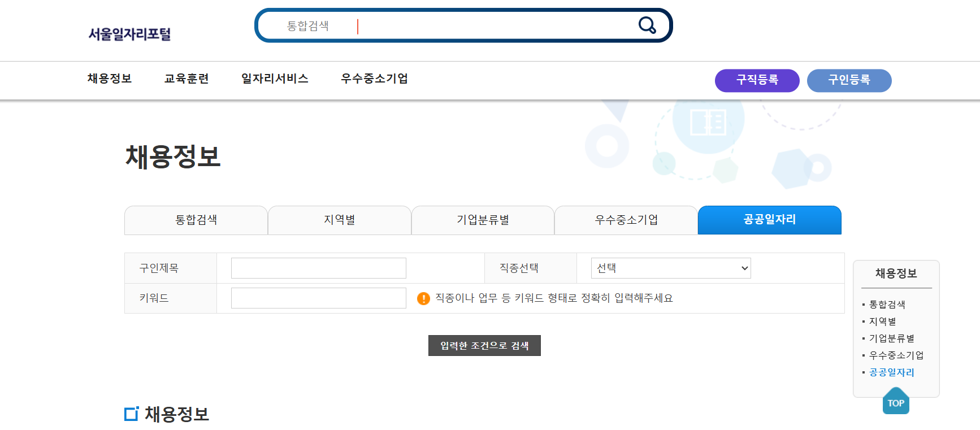
Task: Click the 서울일자리포털 logo
Action: pyautogui.click(x=129, y=34)
